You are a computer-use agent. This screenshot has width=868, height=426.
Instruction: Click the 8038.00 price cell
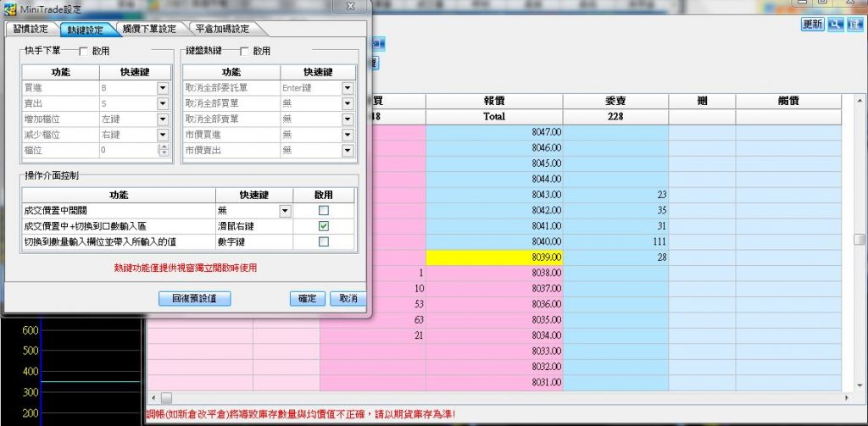[494, 273]
